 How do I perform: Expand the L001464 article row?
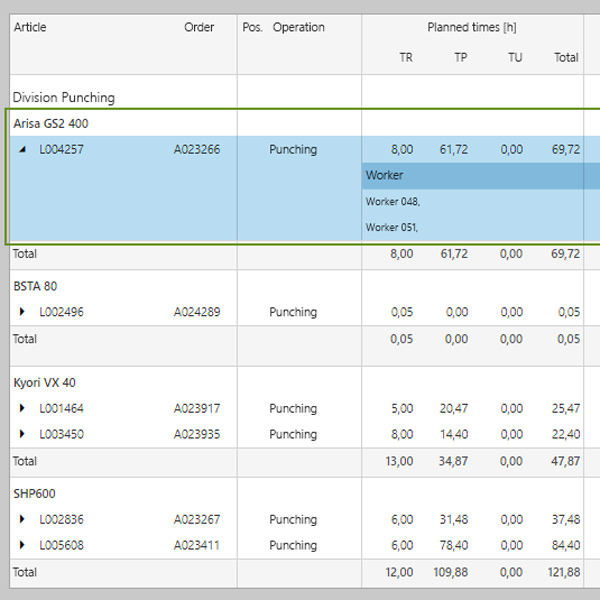pyautogui.click(x=23, y=408)
